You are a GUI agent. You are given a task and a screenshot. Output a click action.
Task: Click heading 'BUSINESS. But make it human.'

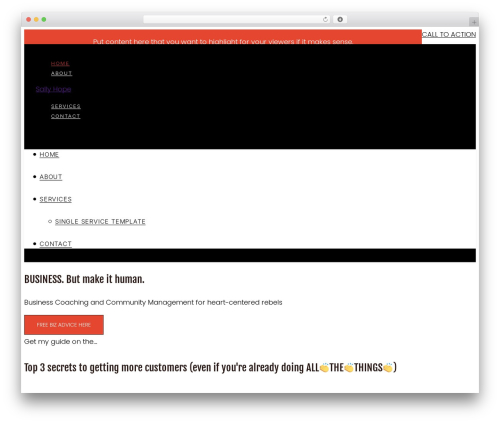84,279
